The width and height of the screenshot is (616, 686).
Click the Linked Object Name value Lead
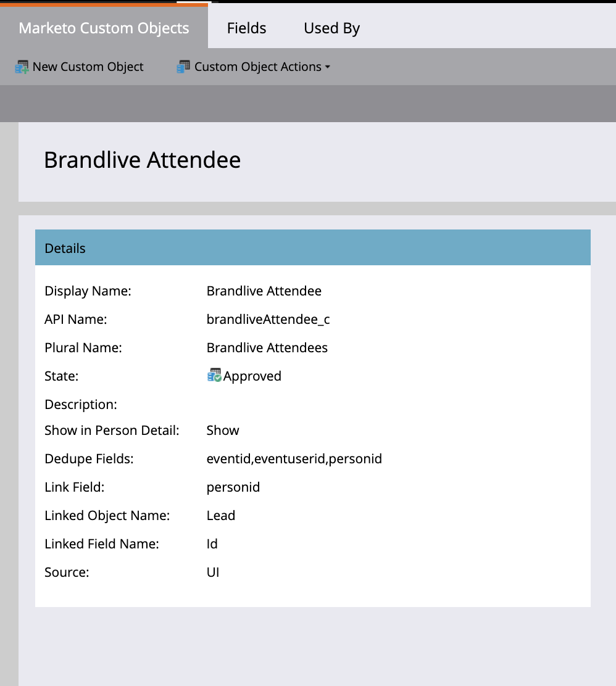pos(220,515)
